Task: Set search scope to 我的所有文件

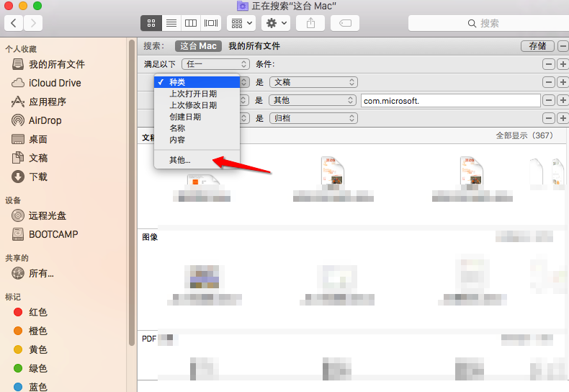Action: click(x=254, y=46)
